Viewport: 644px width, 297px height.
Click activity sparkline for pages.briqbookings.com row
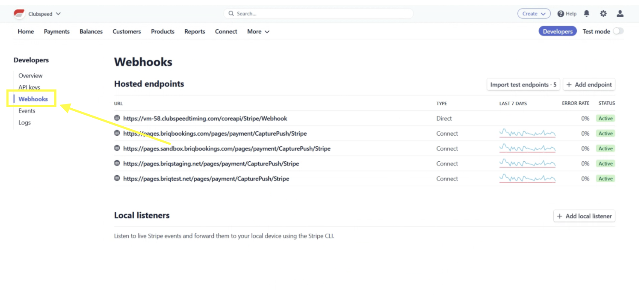527,133
